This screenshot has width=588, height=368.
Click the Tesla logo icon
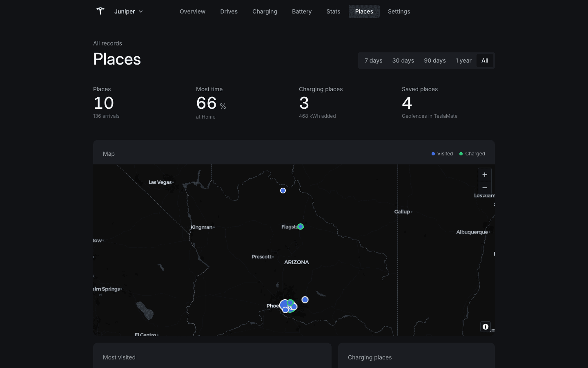(x=100, y=11)
